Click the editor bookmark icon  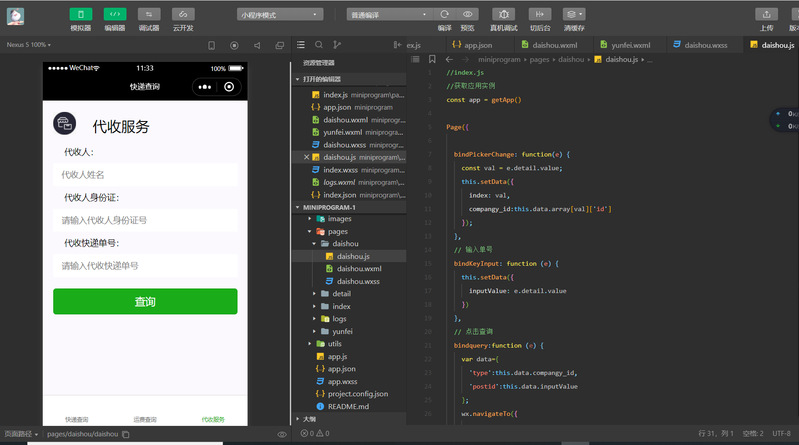coord(432,59)
